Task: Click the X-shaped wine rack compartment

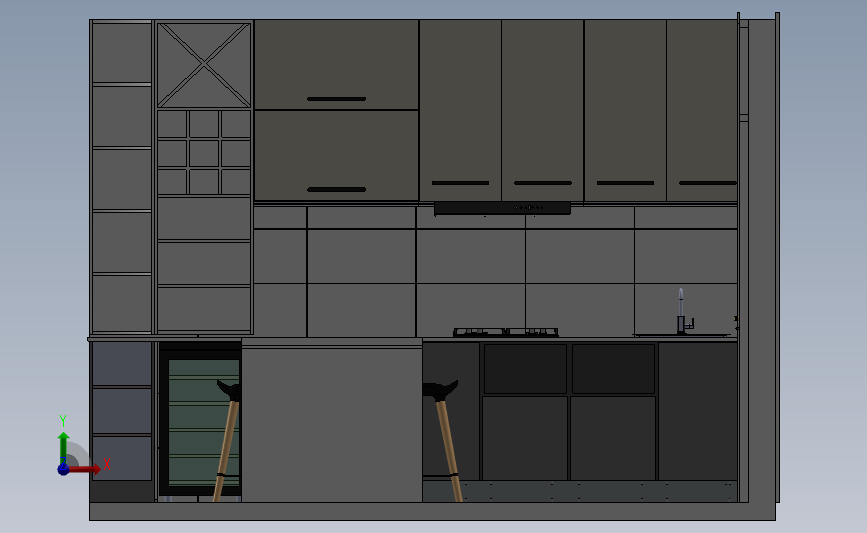Action: [x=204, y=65]
